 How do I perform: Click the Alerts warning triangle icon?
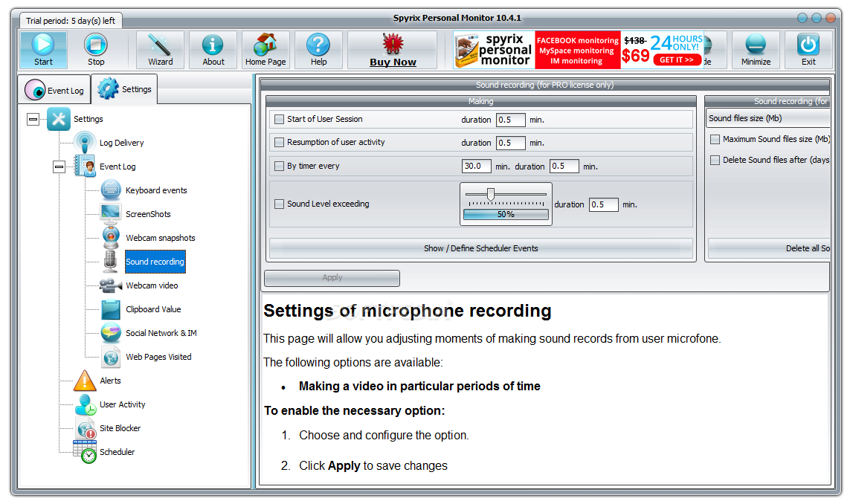[x=85, y=381]
